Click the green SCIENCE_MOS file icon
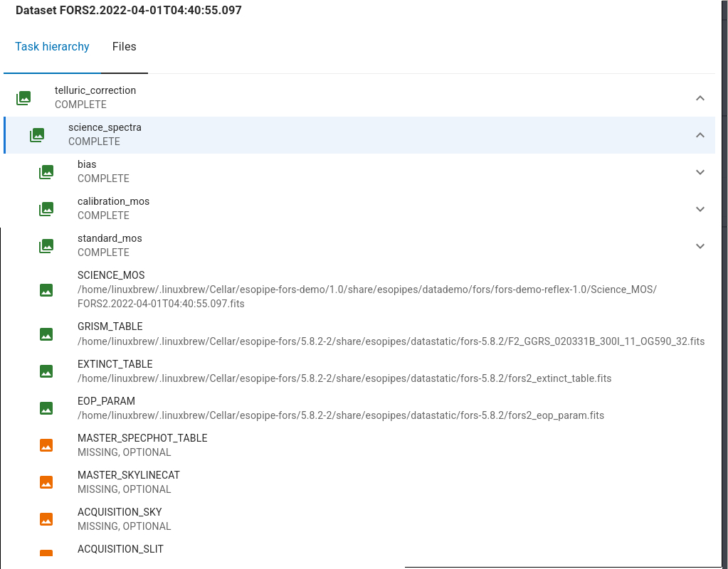Screen dimensions: 728x569 click(46, 290)
